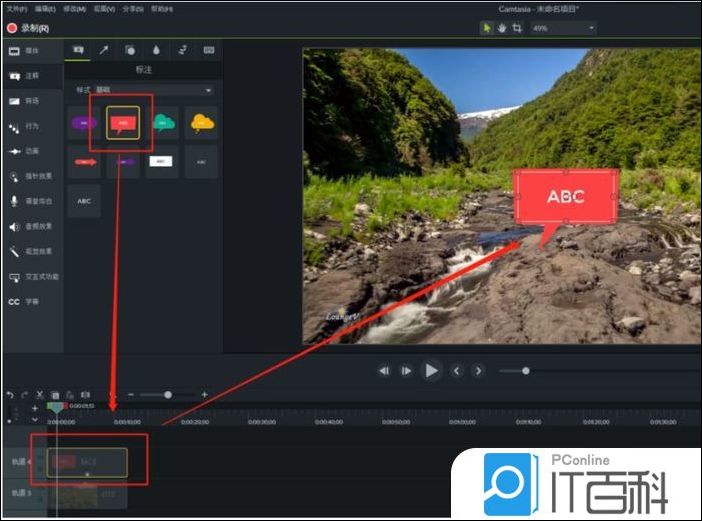Screen dimensions: 702x521
Task: Switch to the Callouts annotation tab
Action: (x=78, y=50)
